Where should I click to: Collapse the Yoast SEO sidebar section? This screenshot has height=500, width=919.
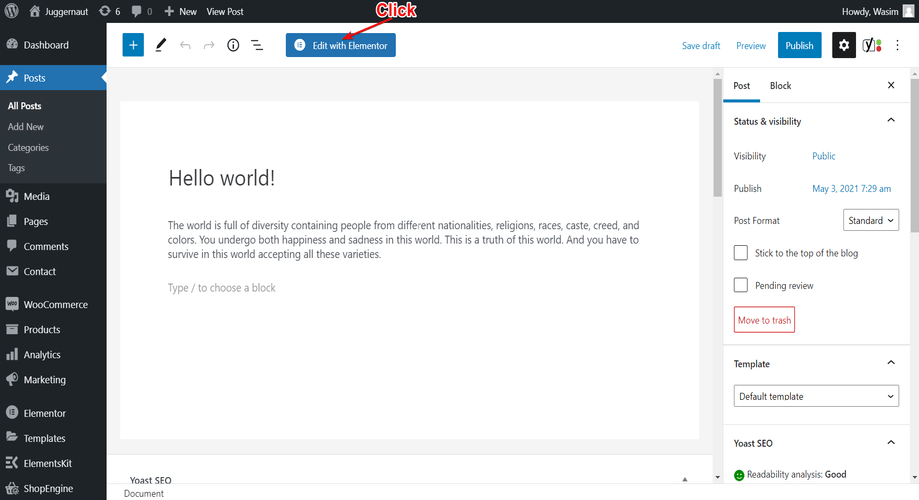click(891, 443)
